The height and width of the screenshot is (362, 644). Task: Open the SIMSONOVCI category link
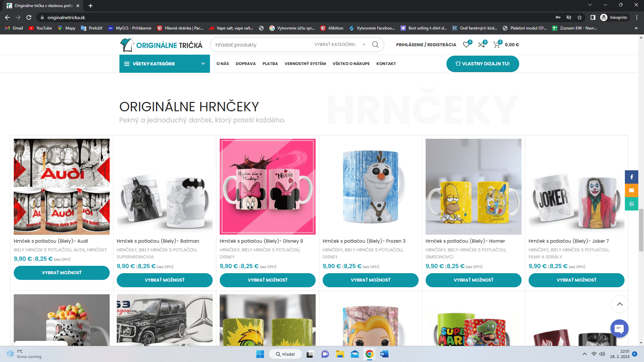439,257
